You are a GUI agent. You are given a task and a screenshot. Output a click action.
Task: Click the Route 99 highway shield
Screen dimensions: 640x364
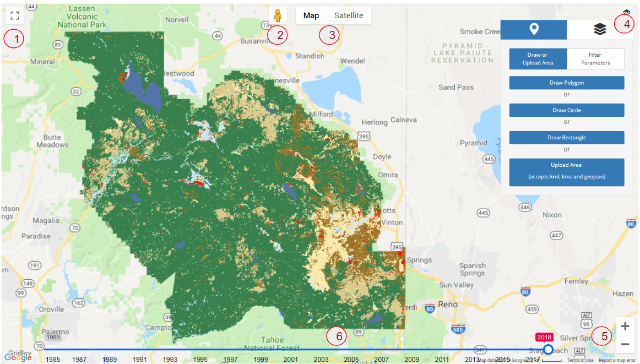click(x=21, y=292)
